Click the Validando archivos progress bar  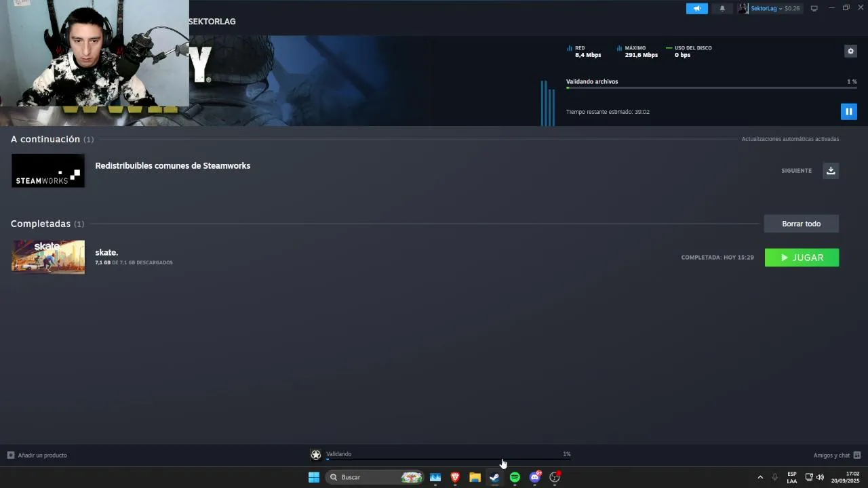(711, 88)
